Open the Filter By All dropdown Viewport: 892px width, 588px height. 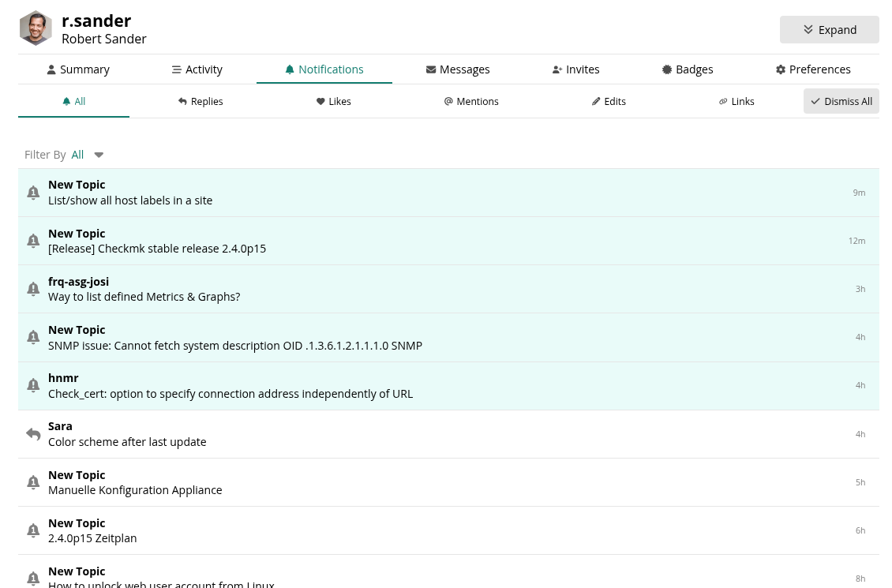click(88, 155)
